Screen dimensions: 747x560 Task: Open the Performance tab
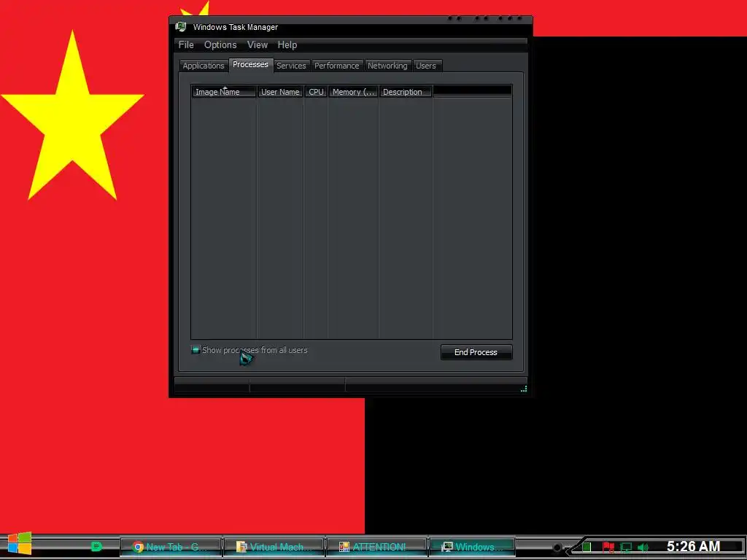tap(337, 66)
